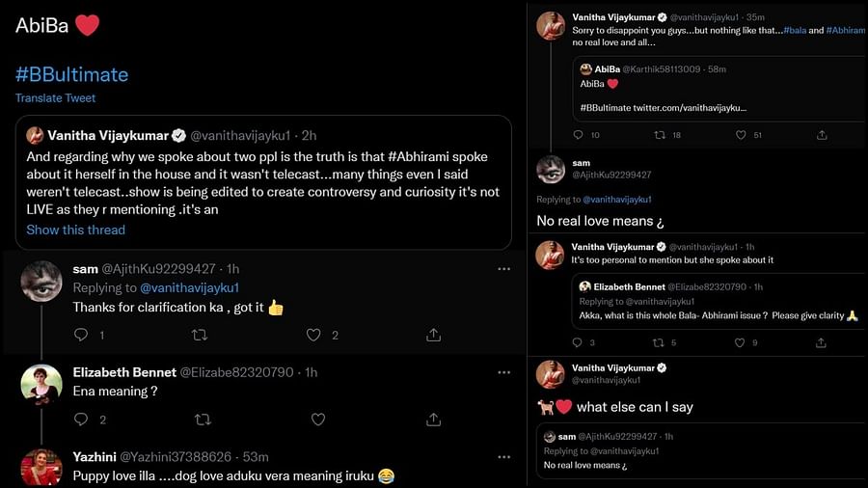This screenshot has height=488, width=868.
Task: Reply to Elizabeth Bennet's 'Ena meaning' tweet
Action: tap(81, 419)
